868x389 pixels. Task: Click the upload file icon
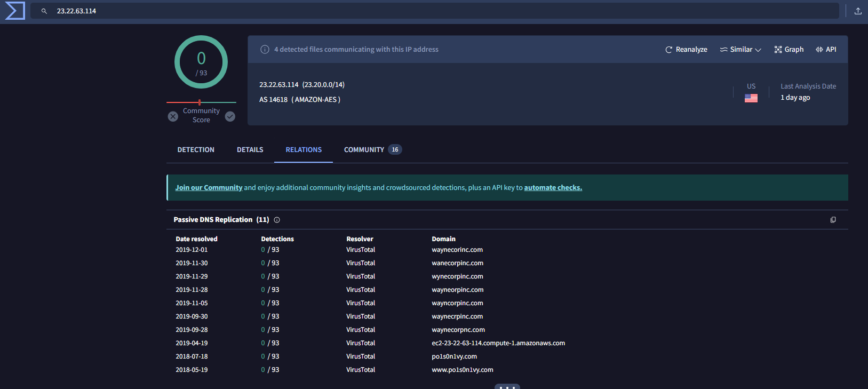click(x=858, y=11)
